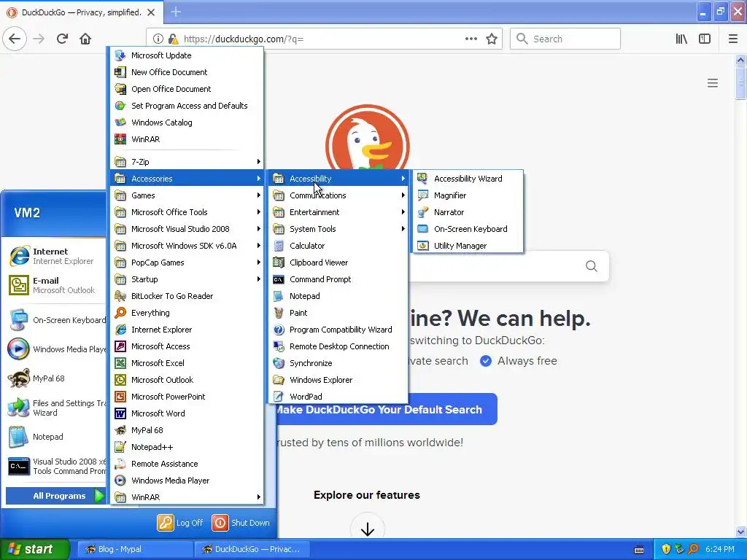This screenshot has height=560, width=747.
Task: Launch BitLocker To Go Reader
Action: click(187, 296)
